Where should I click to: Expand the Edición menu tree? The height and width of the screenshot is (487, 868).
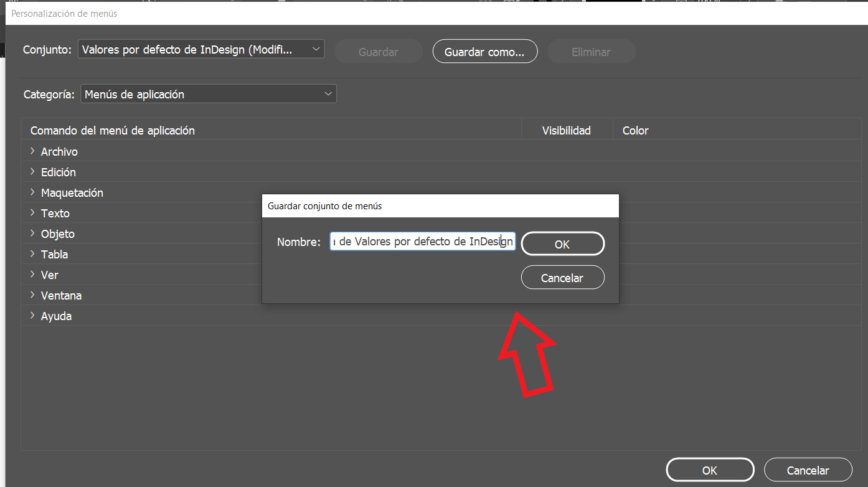(x=32, y=172)
